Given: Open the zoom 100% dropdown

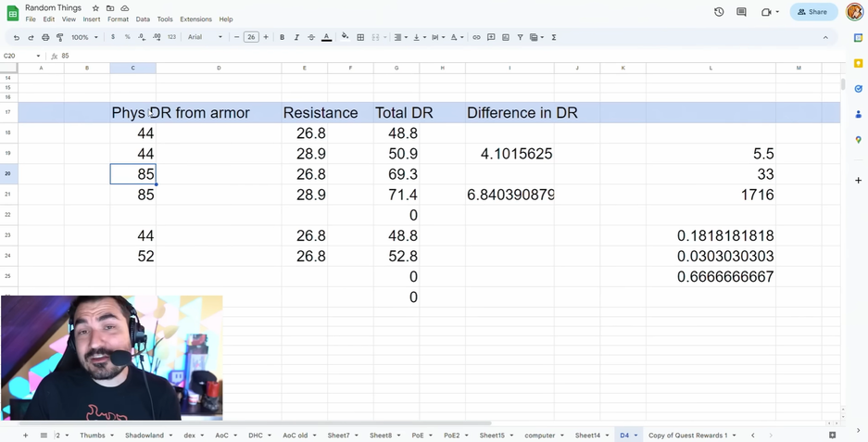Looking at the screenshot, I should [x=84, y=37].
